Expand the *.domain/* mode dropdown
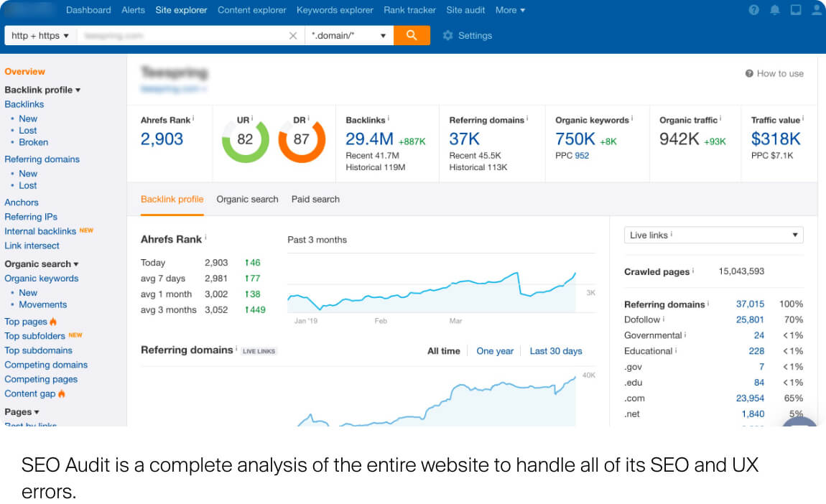This screenshot has width=826, height=504. (x=349, y=35)
